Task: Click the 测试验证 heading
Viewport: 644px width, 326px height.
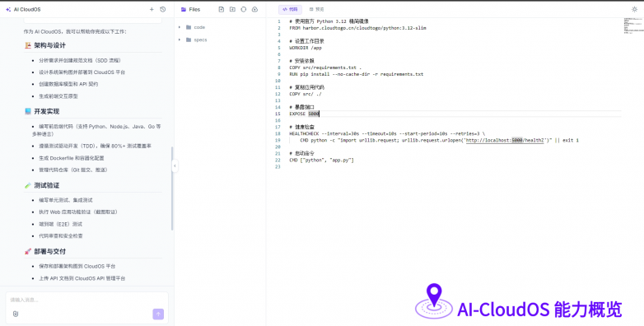Action: click(x=46, y=185)
